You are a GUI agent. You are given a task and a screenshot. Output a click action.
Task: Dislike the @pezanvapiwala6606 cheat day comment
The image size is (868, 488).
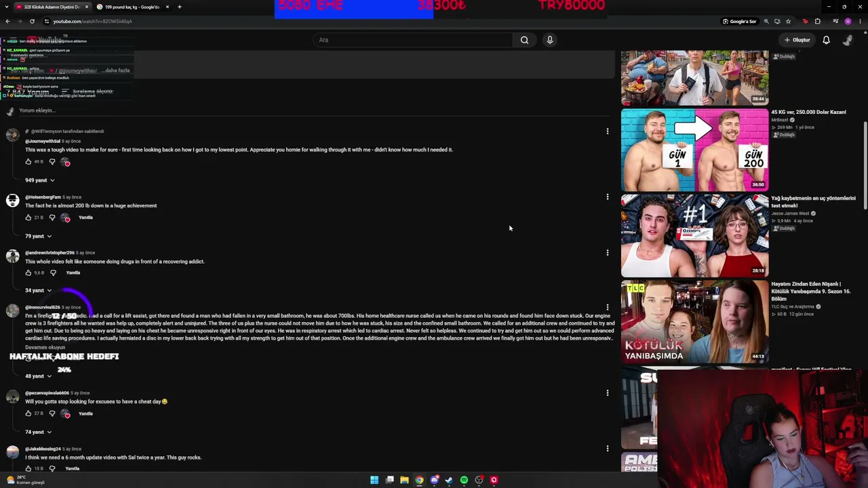(x=52, y=413)
